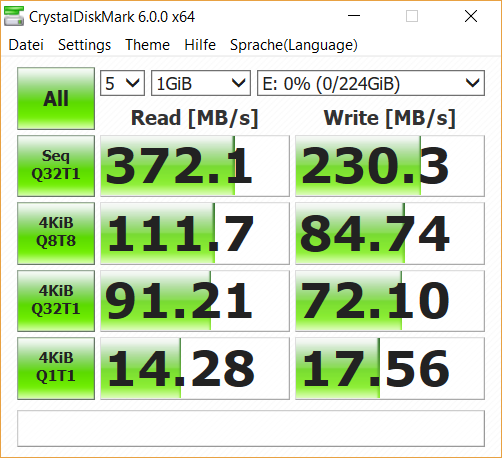Viewport: 502px width, 458px height.
Task: Run the Seq Q32T1 test
Action: [56, 166]
